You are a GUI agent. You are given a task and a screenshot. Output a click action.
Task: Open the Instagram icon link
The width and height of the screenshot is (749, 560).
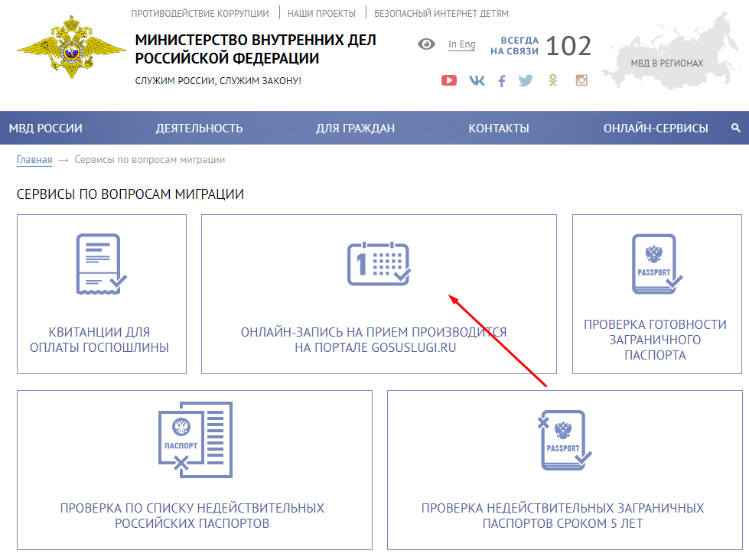(x=581, y=80)
